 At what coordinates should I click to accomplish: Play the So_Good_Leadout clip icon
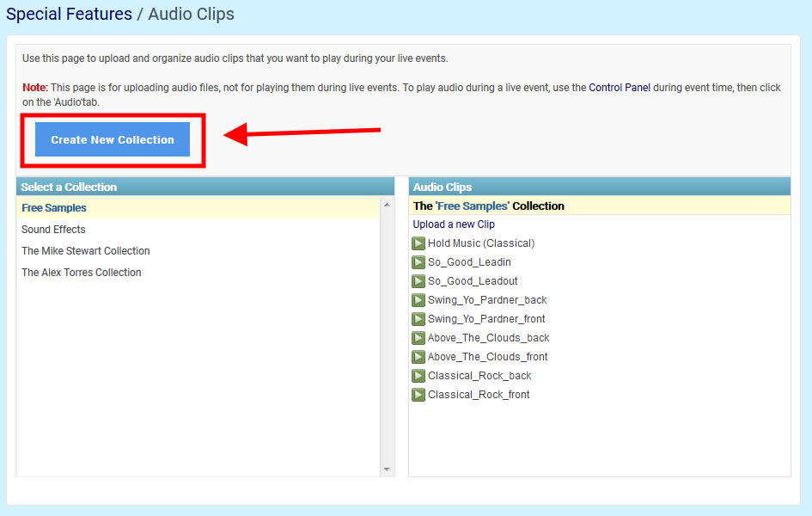418,281
